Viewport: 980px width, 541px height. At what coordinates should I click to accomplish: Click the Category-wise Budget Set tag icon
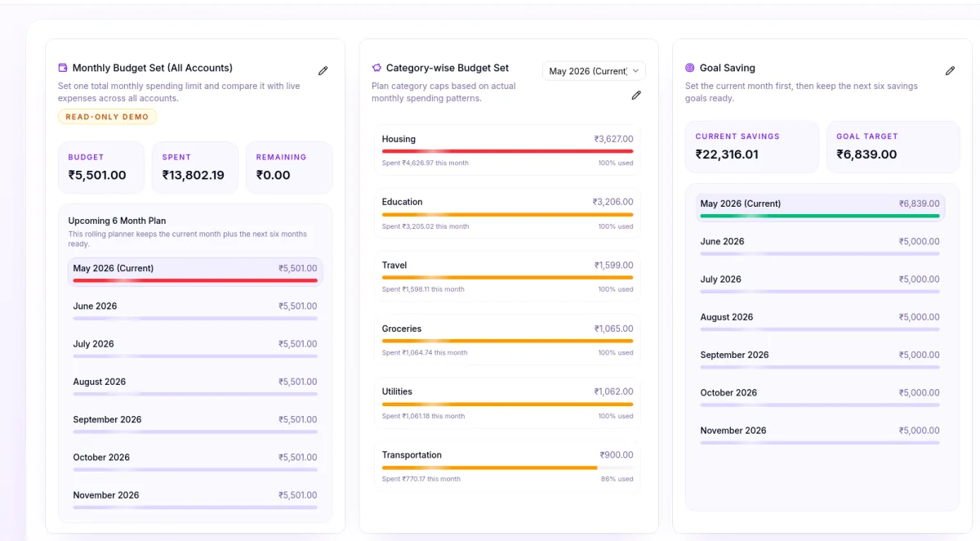pos(376,68)
